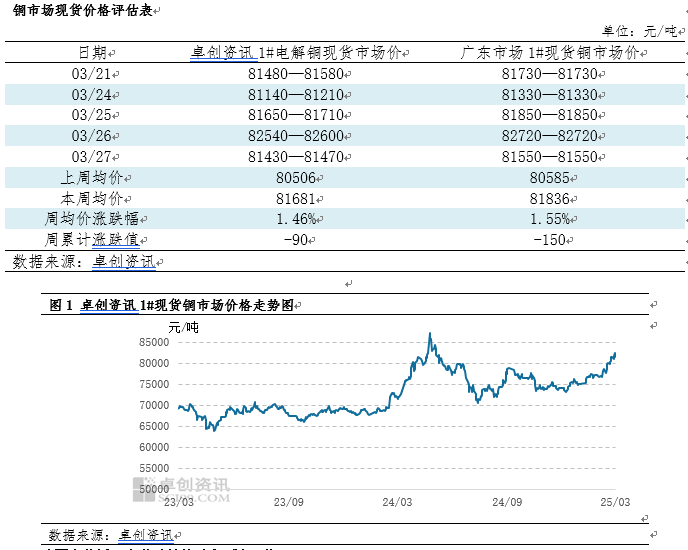Image resolution: width=688 pixels, height=550 pixels.
Task: Click the 元/吨 unit label above the chart
Action: [x=183, y=326]
